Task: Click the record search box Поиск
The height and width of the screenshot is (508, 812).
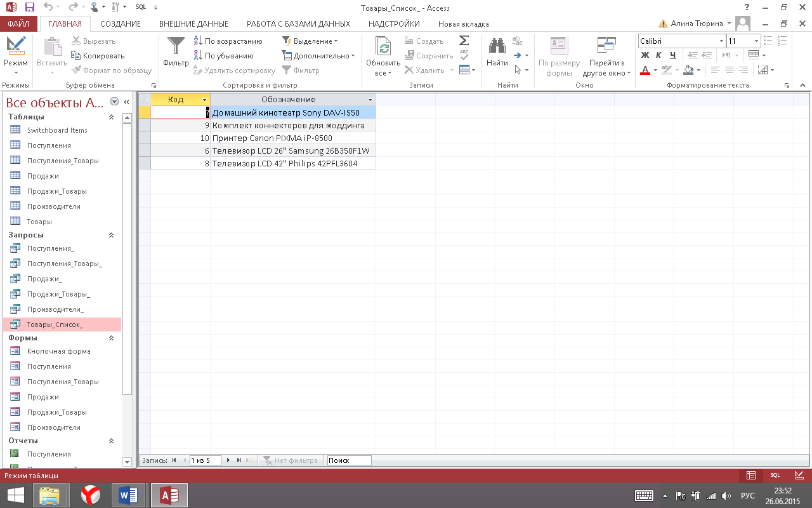Action: click(x=348, y=460)
